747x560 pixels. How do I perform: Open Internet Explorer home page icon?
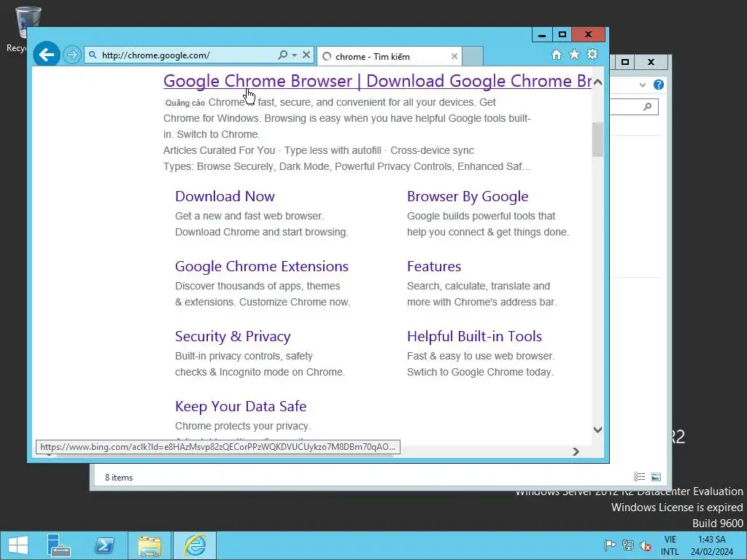click(x=557, y=54)
